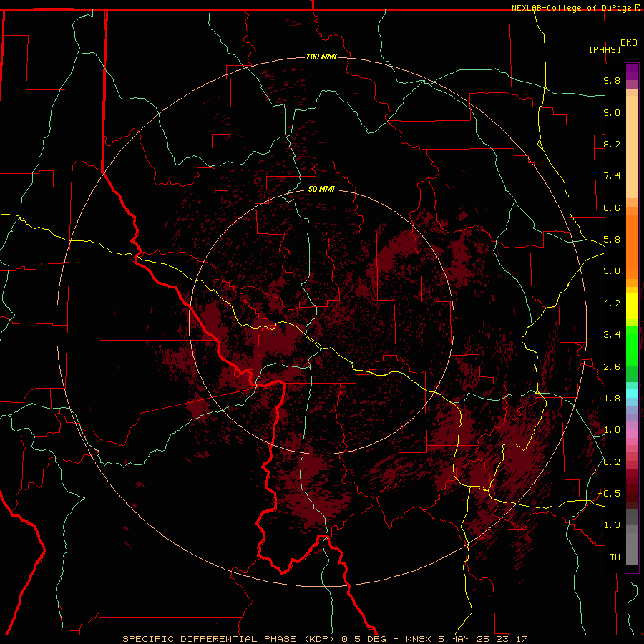Click the 0.5 DEG elevation text
The width and height of the screenshot is (644, 644).
pos(364,639)
